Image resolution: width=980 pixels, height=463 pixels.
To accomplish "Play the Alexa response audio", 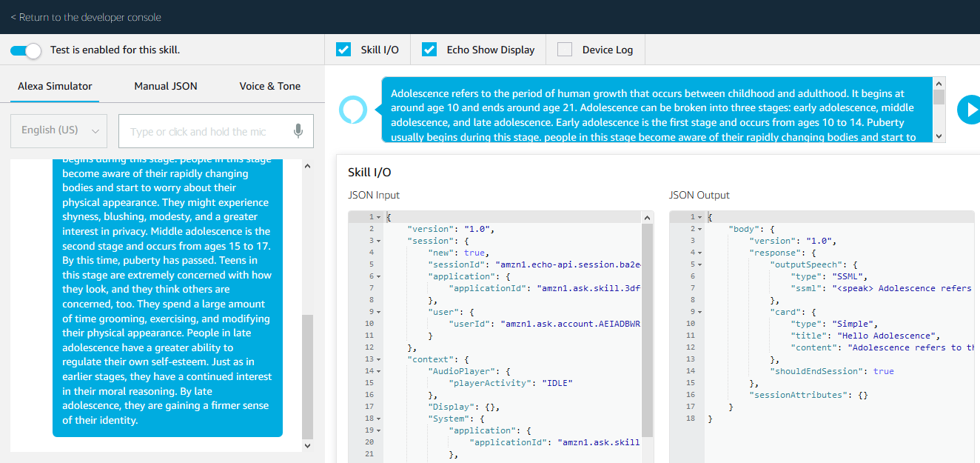I will 969,110.
